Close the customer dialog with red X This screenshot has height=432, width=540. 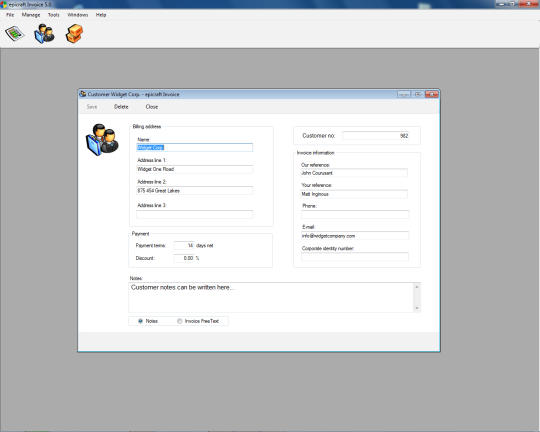(432, 94)
